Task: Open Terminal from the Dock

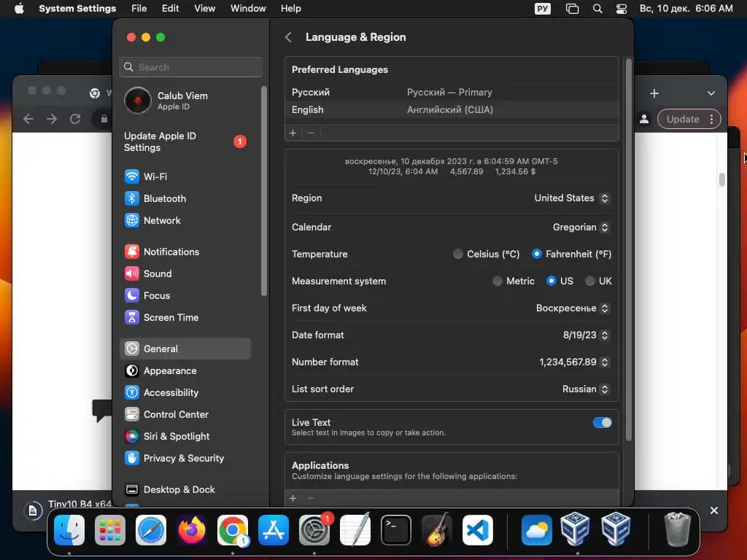Action: coord(396,531)
